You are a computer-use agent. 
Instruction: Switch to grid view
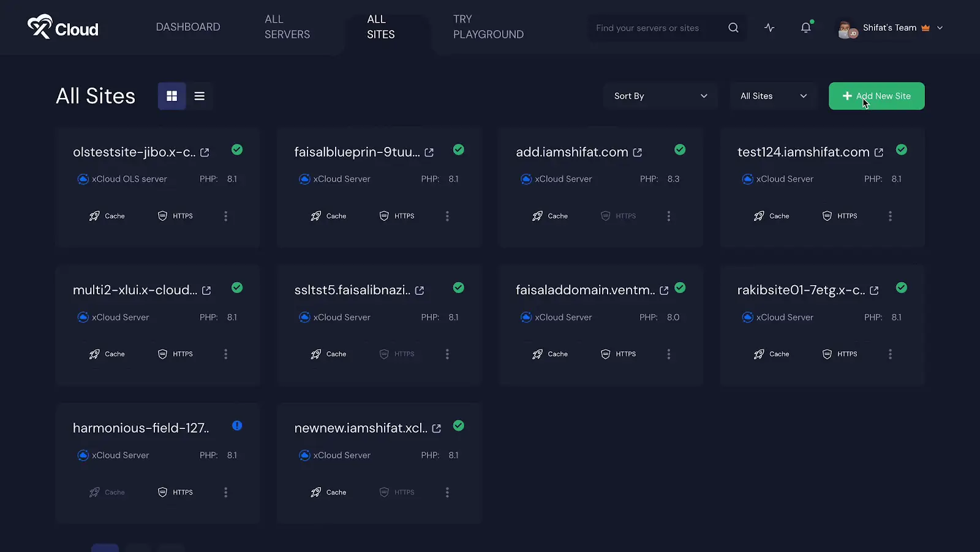[x=172, y=96]
